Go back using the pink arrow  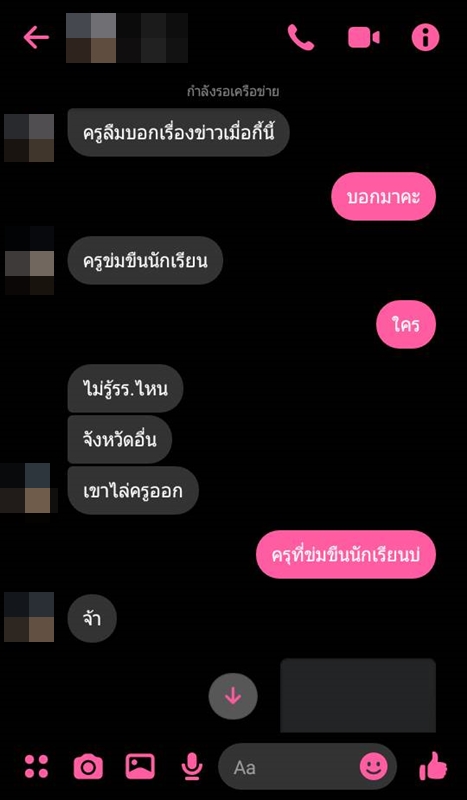[36, 37]
